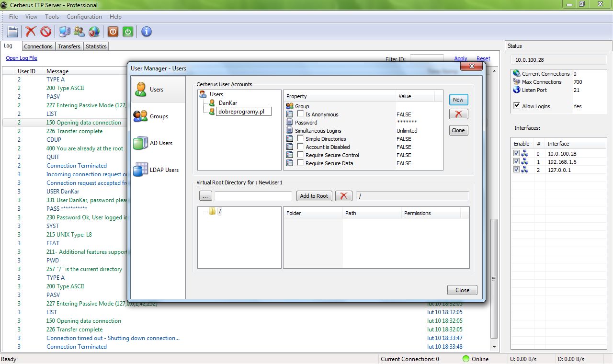The image size is (613, 364).
Task: Click log row 'USER DanKar'
Action: (x=63, y=192)
